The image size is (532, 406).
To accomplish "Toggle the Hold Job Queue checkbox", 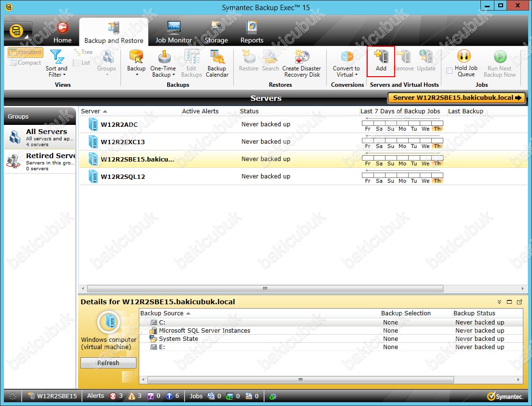I will pos(449,70).
